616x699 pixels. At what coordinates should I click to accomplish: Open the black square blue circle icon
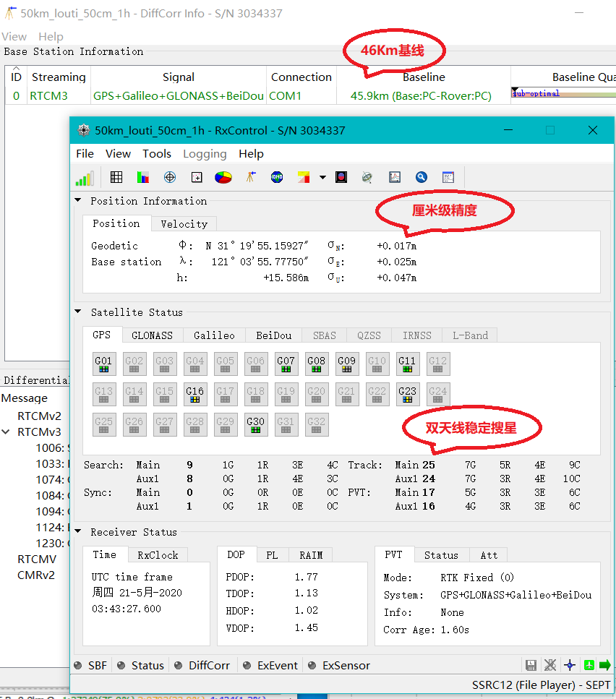pos(341,177)
